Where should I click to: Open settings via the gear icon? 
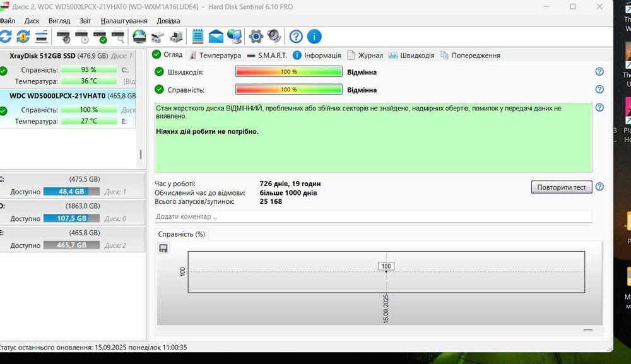pos(256,37)
